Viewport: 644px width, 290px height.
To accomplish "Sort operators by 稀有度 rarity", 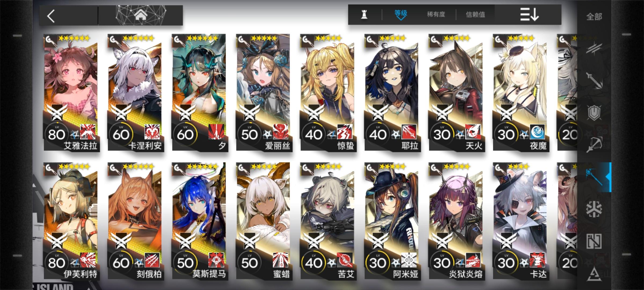I will point(436,15).
